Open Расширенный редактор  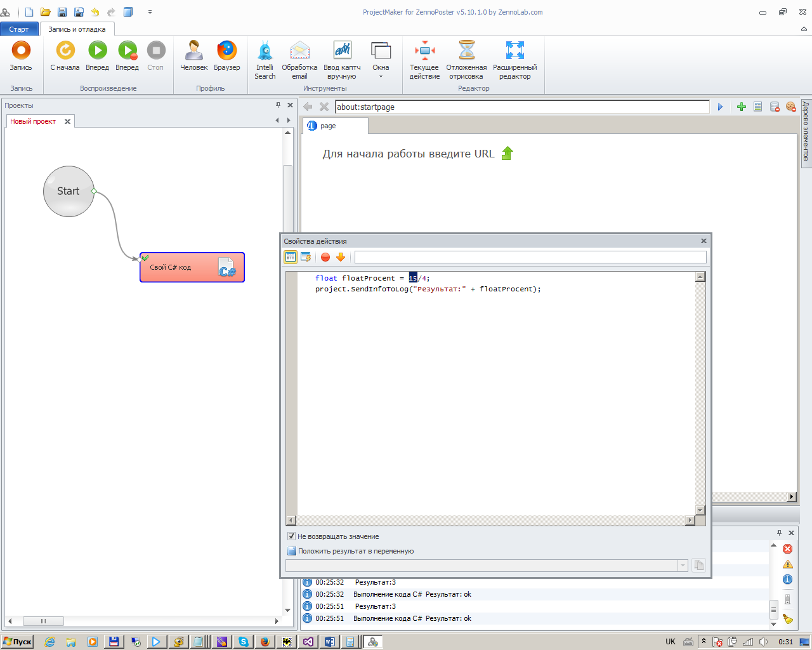point(514,60)
